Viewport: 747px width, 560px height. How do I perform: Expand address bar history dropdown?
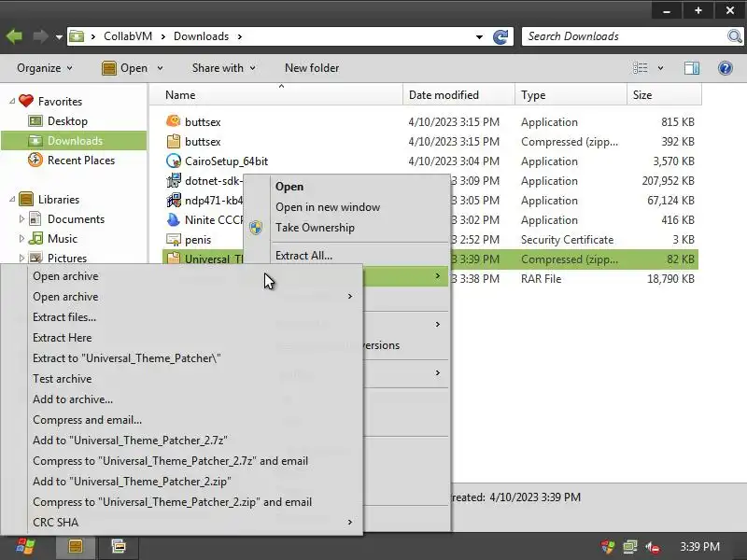[479, 36]
